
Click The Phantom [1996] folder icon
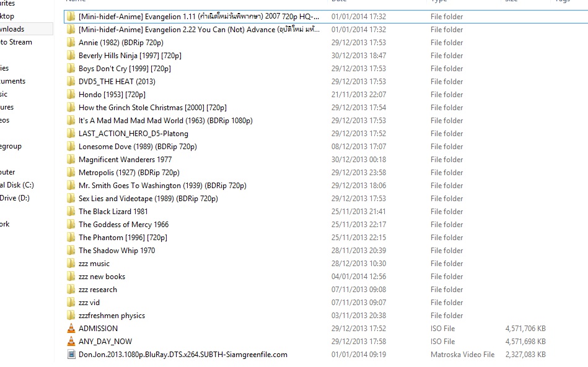pyautogui.click(x=71, y=238)
